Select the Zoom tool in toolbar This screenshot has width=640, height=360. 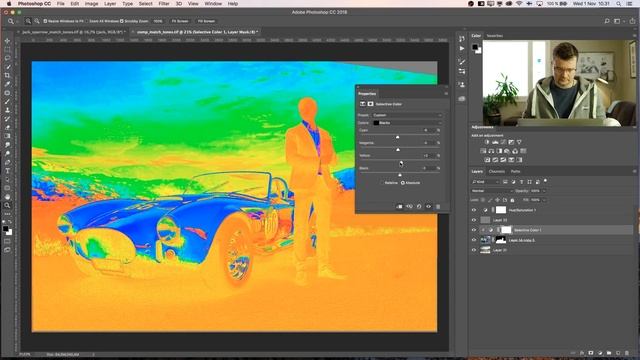click(7, 205)
